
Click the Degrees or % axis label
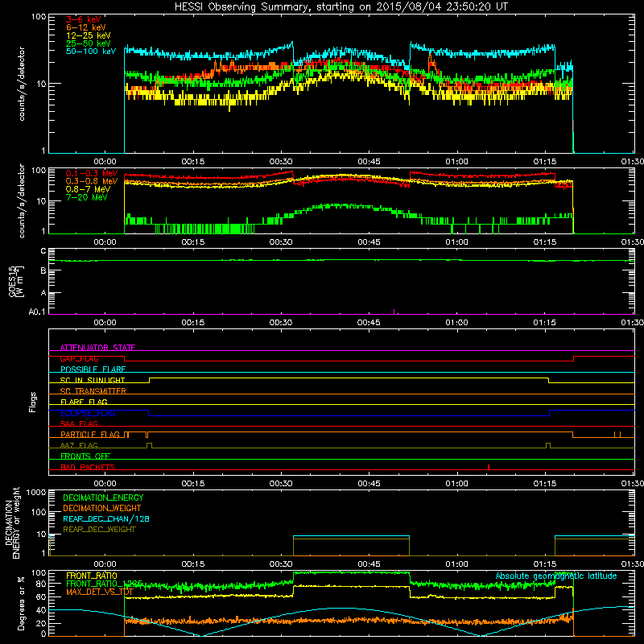point(21,603)
